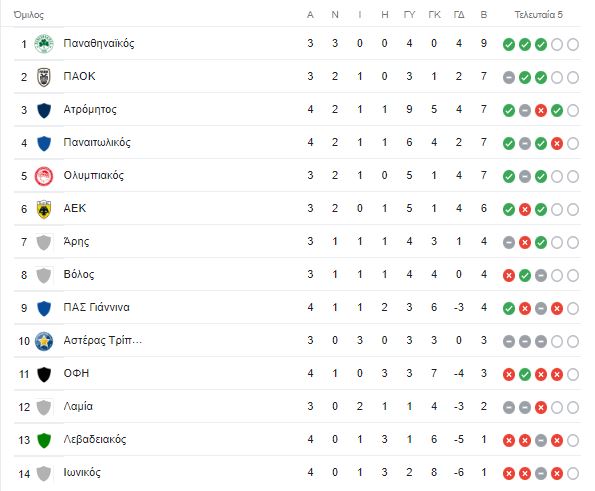Select the ΠΑΣ Γιάννινα row
The width and height of the screenshot is (595, 491).
coord(297,307)
